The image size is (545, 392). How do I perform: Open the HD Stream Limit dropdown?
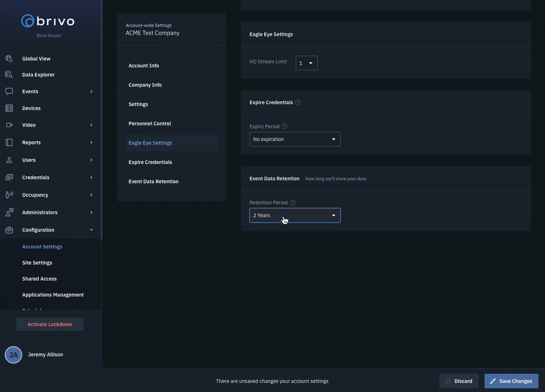(x=307, y=63)
